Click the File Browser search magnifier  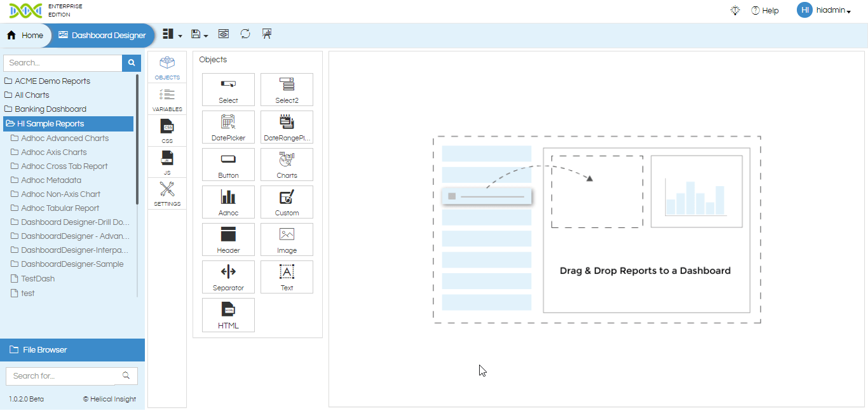[126, 375]
